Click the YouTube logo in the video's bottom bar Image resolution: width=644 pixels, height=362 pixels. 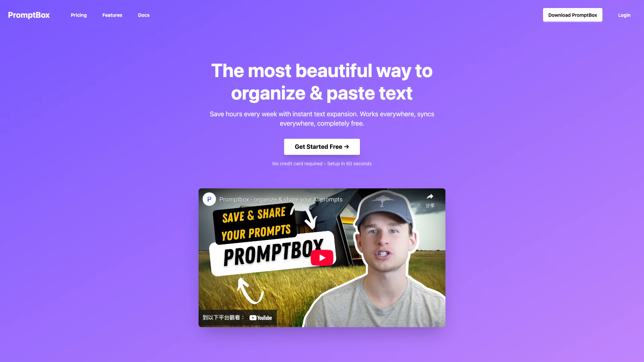[x=261, y=318]
